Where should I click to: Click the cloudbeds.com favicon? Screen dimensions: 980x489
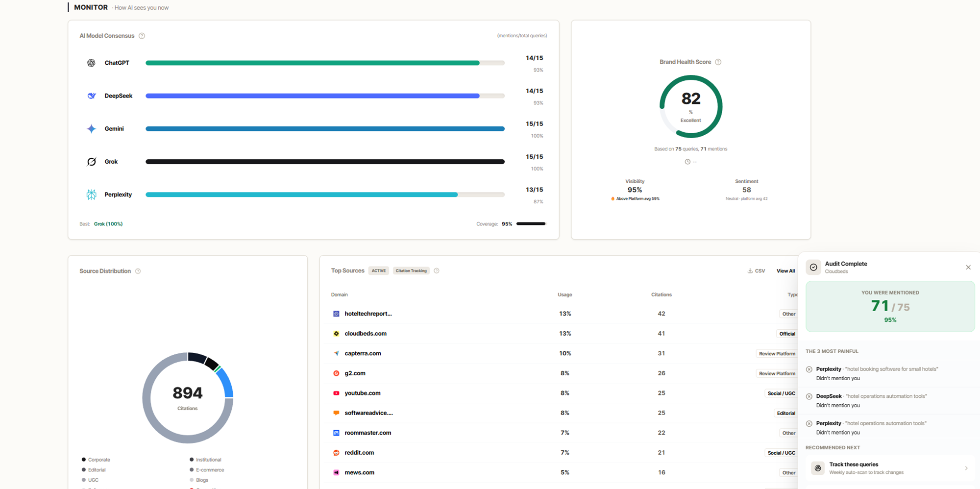click(x=336, y=334)
